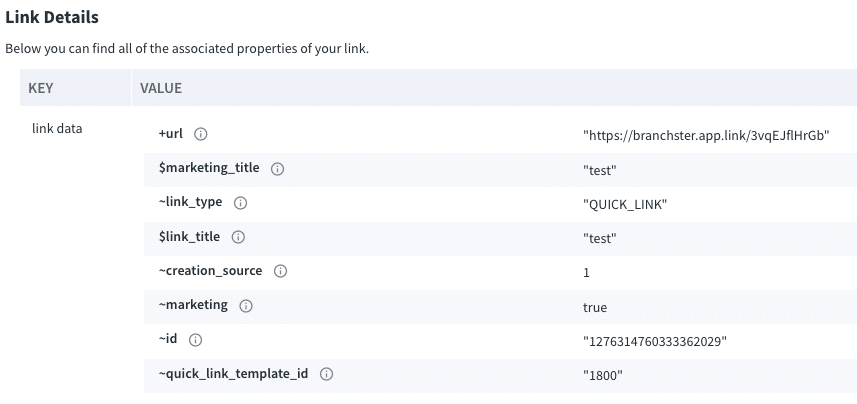The height and width of the screenshot is (404, 857).
Task: Click the ~creation_source value 1
Action: (x=586, y=272)
